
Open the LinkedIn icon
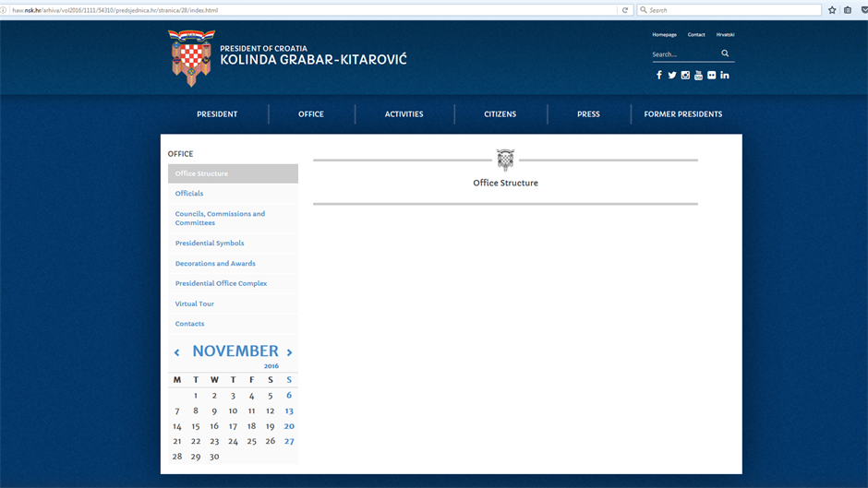click(x=725, y=76)
